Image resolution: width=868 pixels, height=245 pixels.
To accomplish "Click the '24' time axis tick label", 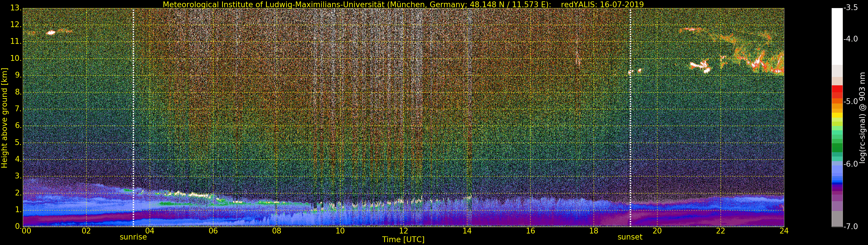I will click(x=784, y=231).
